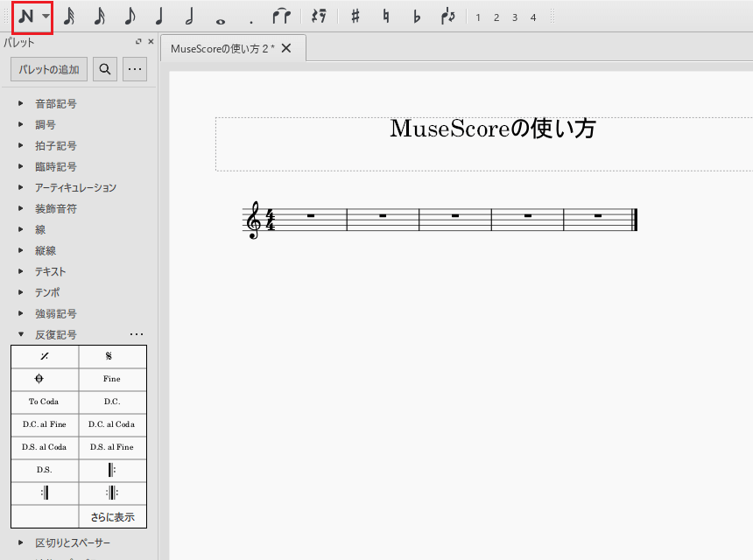This screenshot has height=560, width=753.
Task: Close the パレット panel
Action: tap(151, 42)
